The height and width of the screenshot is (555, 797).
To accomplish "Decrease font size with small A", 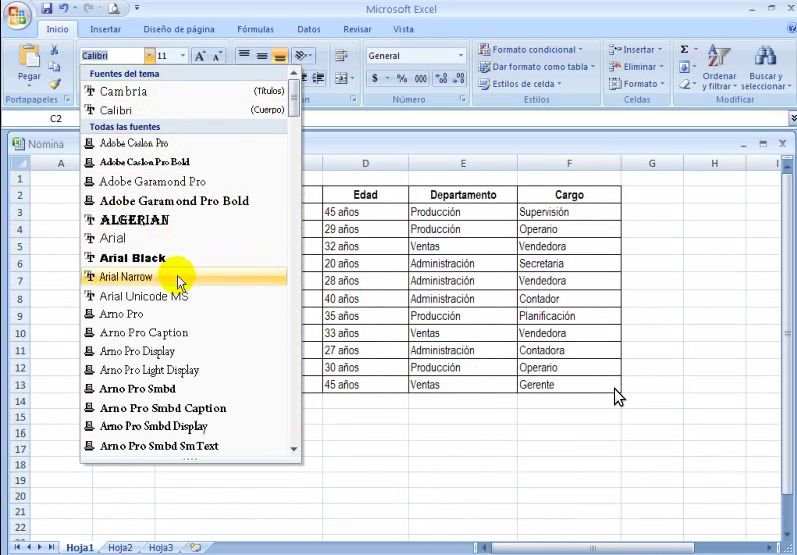I will (x=217, y=56).
